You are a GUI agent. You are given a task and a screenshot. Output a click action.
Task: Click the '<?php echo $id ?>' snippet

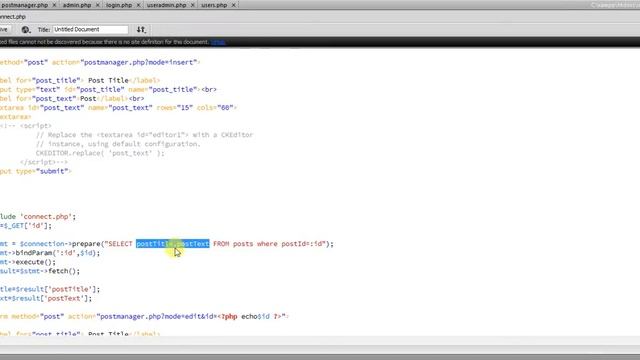[x=250, y=316]
